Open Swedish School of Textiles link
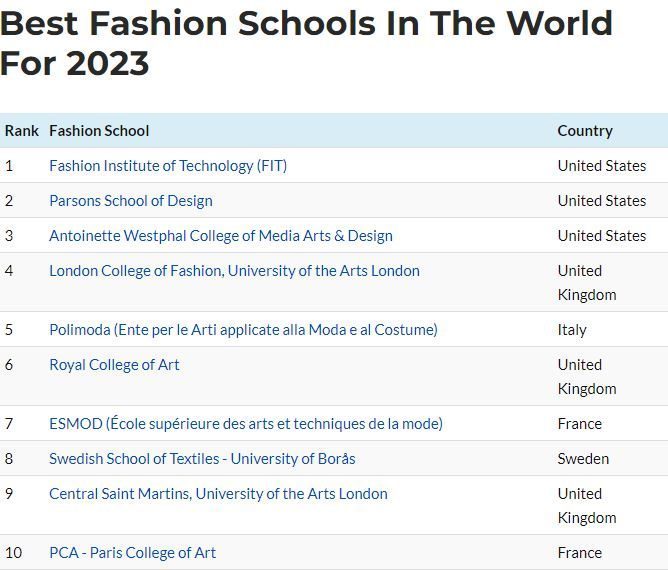The height and width of the screenshot is (570, 668). [x=202, y=459]
